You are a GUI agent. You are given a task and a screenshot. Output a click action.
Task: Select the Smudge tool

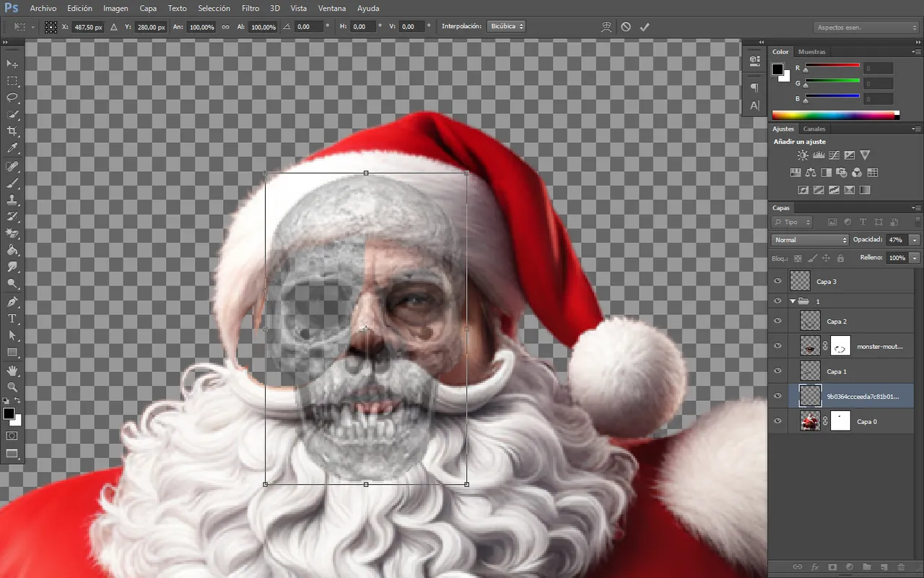[x=12, y=267]
